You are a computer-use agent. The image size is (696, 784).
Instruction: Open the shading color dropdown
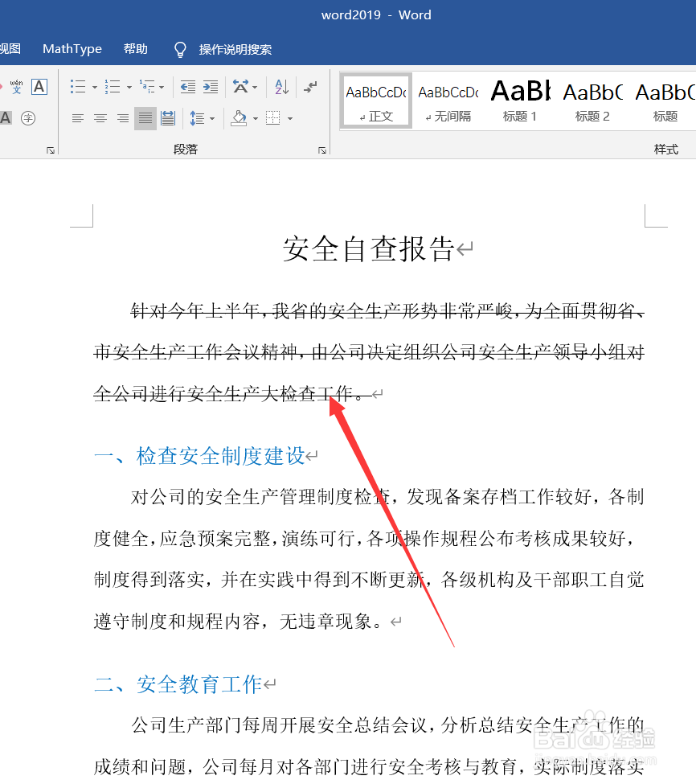tap(256, 117)
